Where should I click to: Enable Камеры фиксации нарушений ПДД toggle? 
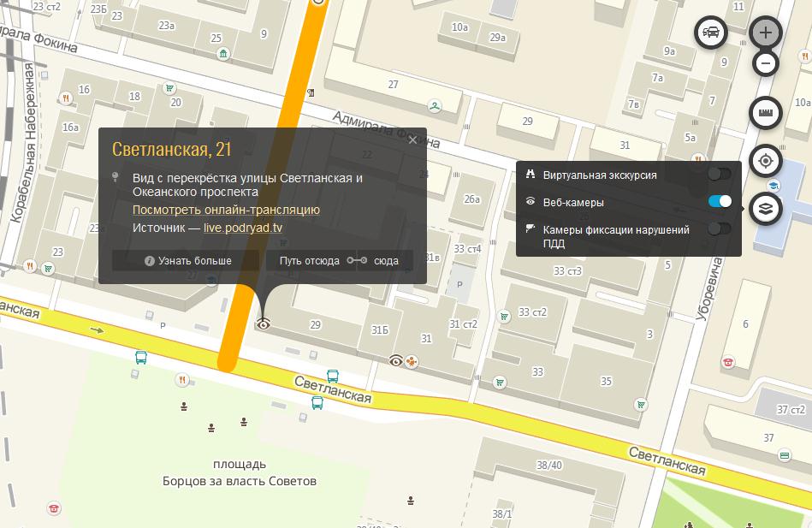pyautogui.click(x=720, y=228)
